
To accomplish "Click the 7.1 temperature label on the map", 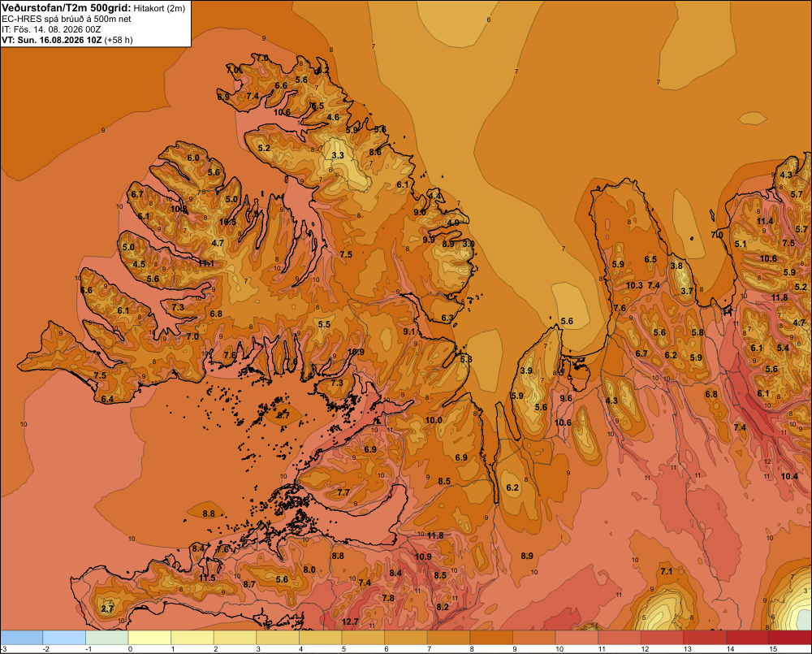I will [667, 571].
